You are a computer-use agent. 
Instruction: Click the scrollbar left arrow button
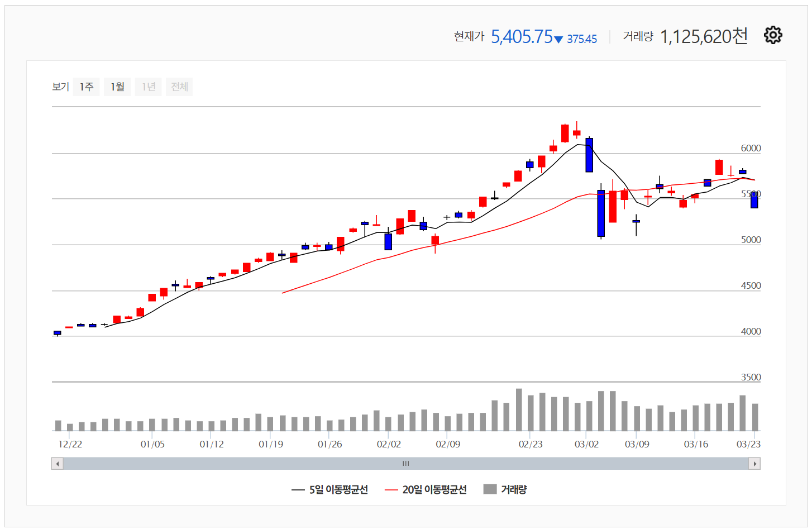[x=57, y=464]
